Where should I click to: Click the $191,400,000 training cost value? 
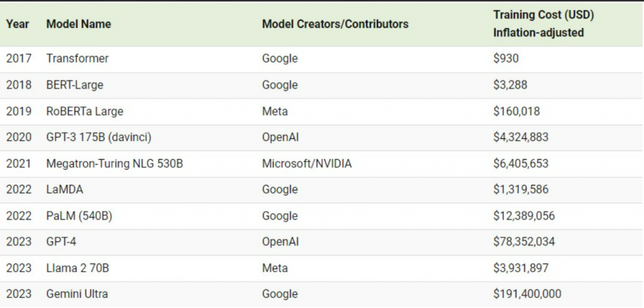pos(527,294)
